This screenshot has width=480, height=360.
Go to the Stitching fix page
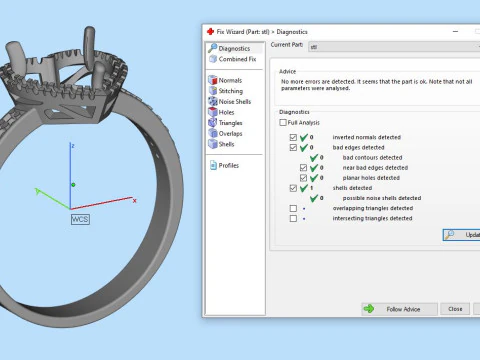(231, 91)
